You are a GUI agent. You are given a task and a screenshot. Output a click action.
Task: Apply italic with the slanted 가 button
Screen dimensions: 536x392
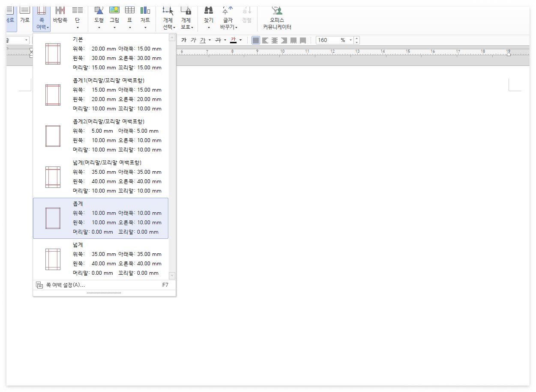[x=193, y=40]
